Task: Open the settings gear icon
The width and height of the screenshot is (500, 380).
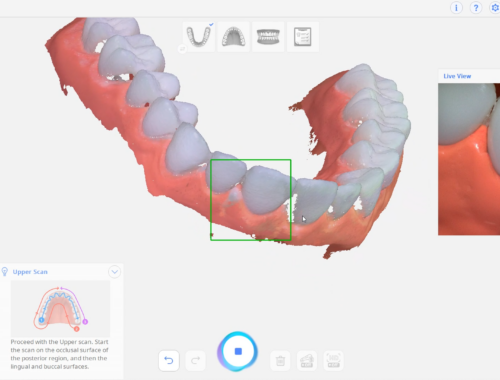Action: coord(495,7)
